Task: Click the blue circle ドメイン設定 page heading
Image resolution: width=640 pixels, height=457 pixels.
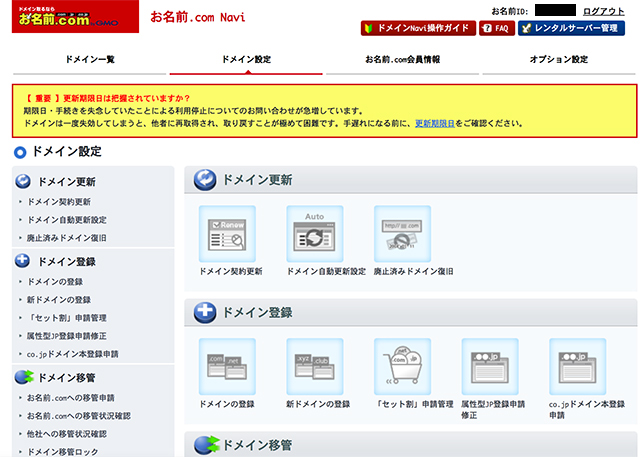Action: tap(58, 151)
